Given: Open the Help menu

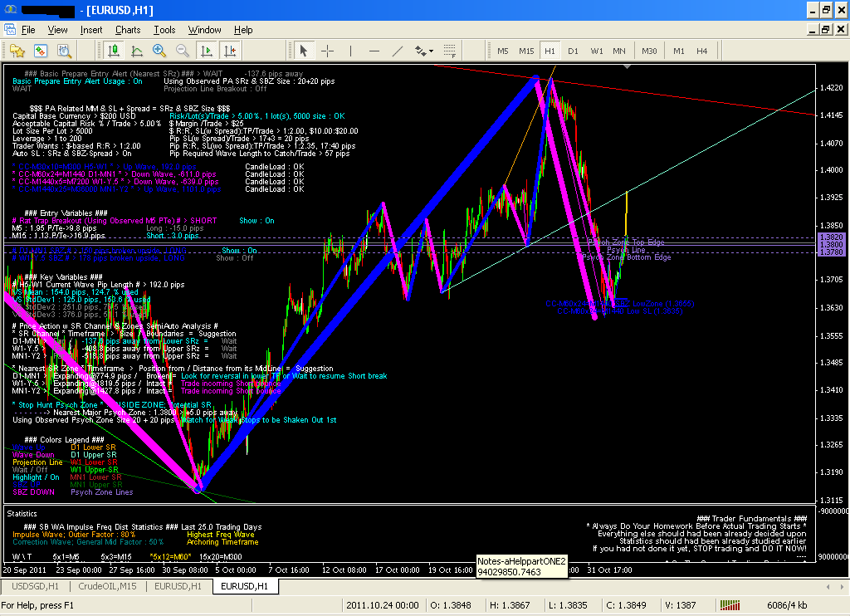Looking at the screenshot, I should (x=243, y=30).
